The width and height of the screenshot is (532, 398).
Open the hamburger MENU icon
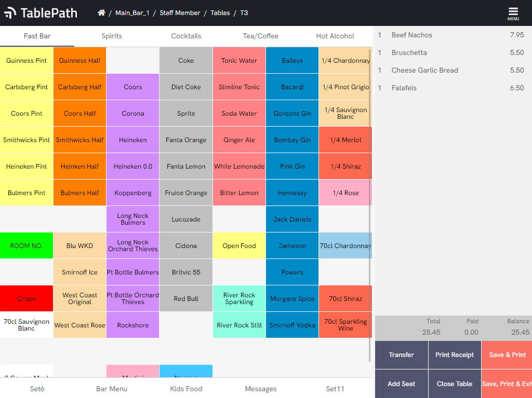pyautogui.click(x=513, y=13)
